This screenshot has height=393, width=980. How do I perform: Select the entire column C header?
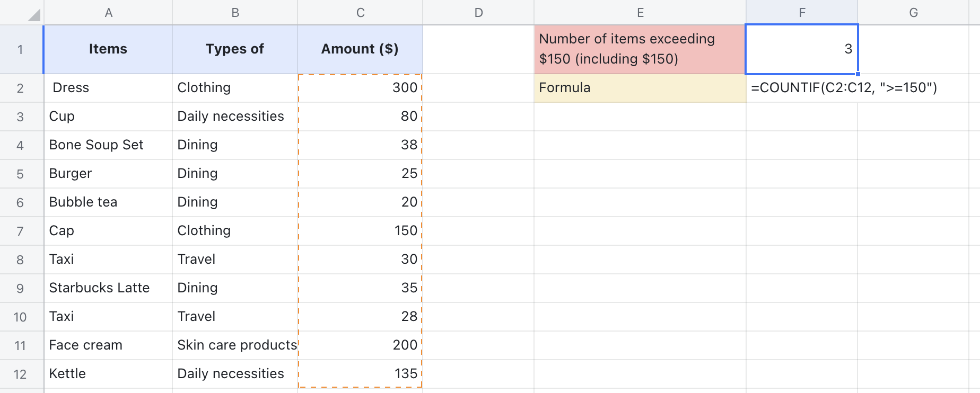(360, 12)
